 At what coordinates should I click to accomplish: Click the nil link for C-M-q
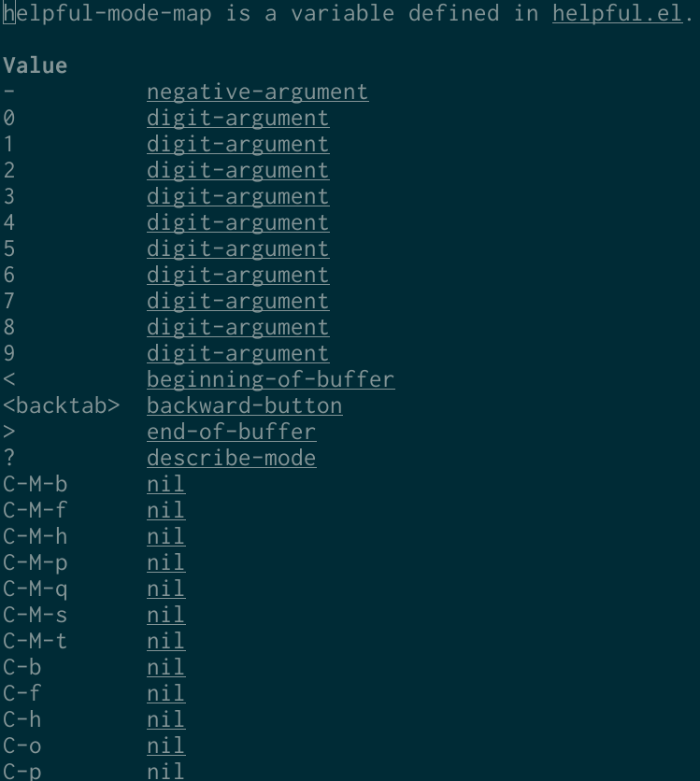[x=166, y=589]
